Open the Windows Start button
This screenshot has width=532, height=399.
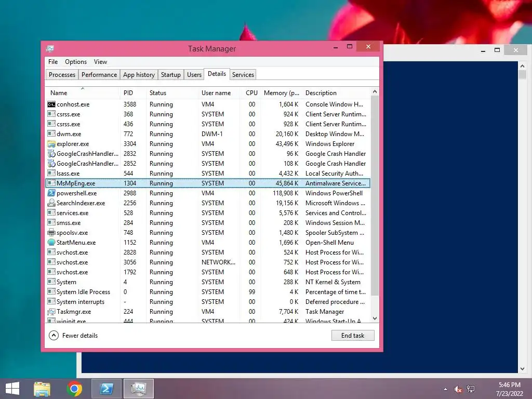click(12, 389)
